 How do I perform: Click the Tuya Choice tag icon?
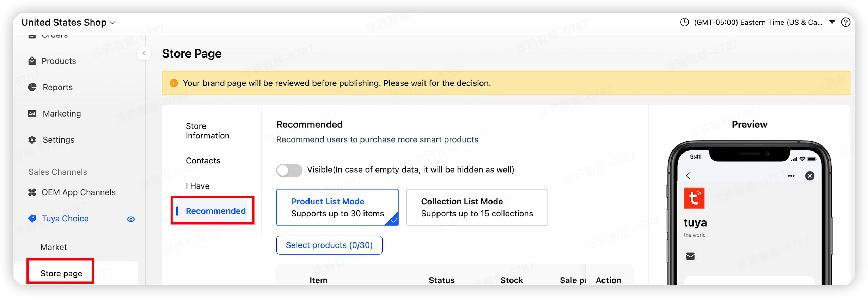tap(32, 219)
